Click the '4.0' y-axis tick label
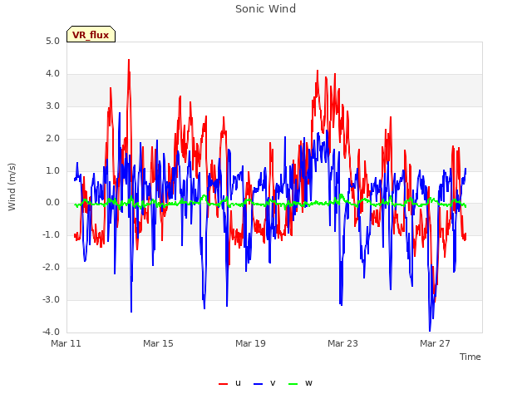 coord(52,74)
